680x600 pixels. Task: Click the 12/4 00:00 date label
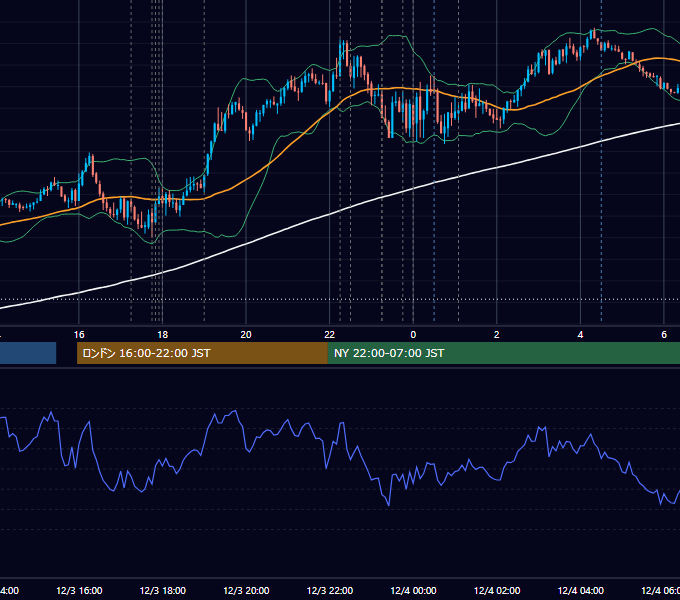(x=413, y=591)
